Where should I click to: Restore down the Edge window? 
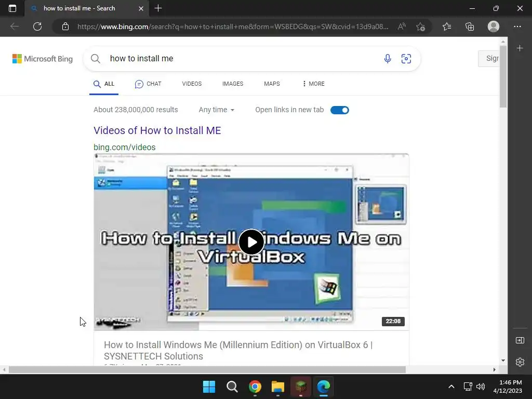coord(496,8)
